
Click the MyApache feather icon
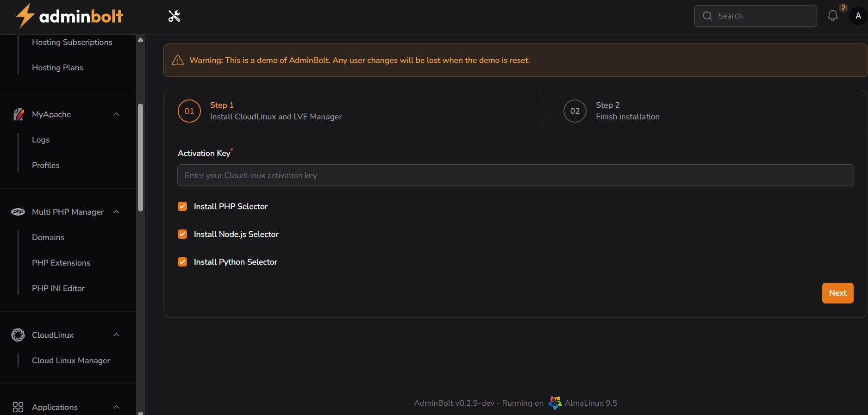[19, 114]
